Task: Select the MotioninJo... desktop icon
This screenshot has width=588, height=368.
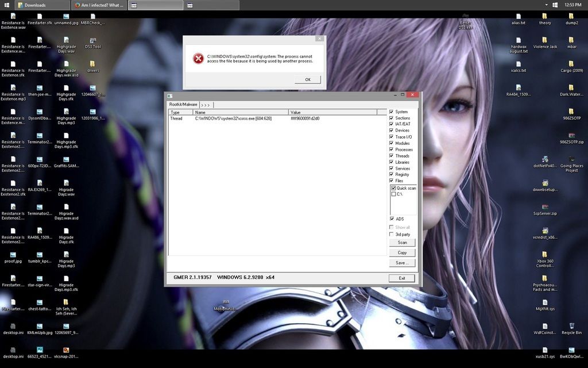Action: click(225, 305)
